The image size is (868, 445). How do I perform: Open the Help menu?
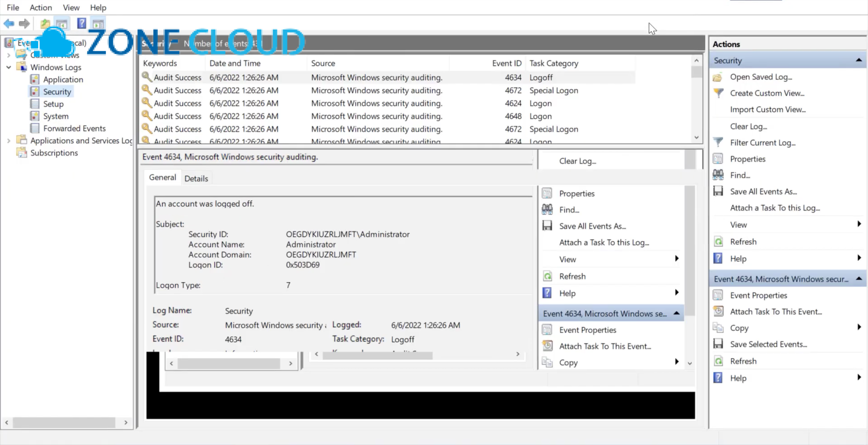click(x=98, y=7)
